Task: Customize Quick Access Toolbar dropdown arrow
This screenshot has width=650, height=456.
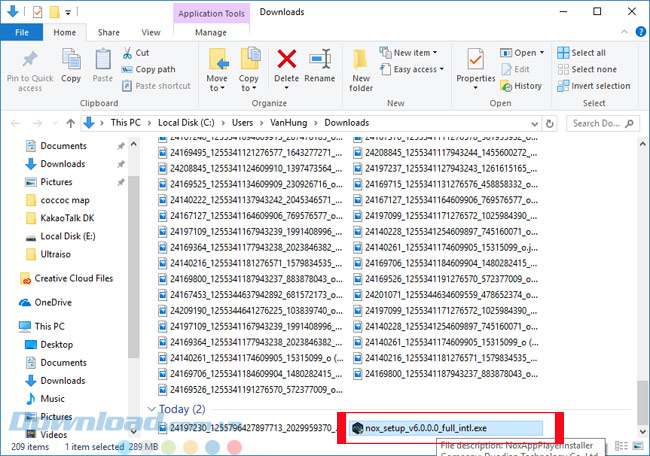Action: (x=68, y=12)
